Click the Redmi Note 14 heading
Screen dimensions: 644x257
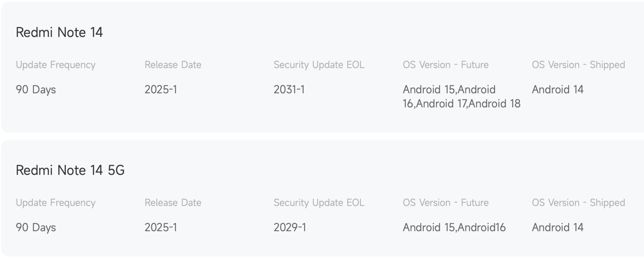click(59, 33)
